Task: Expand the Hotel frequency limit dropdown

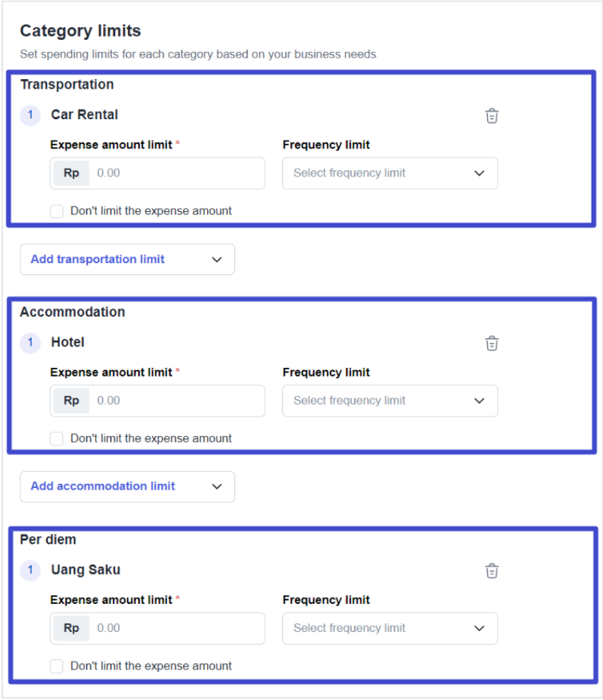Action: click(389, 401)
